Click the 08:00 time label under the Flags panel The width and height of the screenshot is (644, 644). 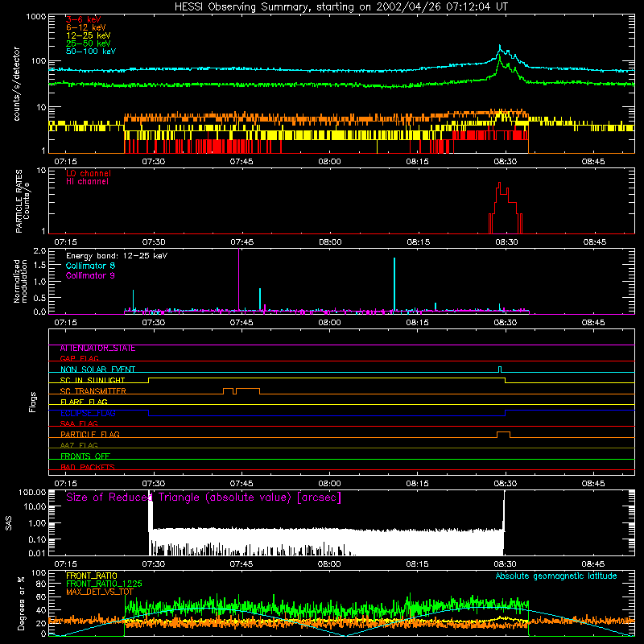pyautogui.click(x=329, y=484)
